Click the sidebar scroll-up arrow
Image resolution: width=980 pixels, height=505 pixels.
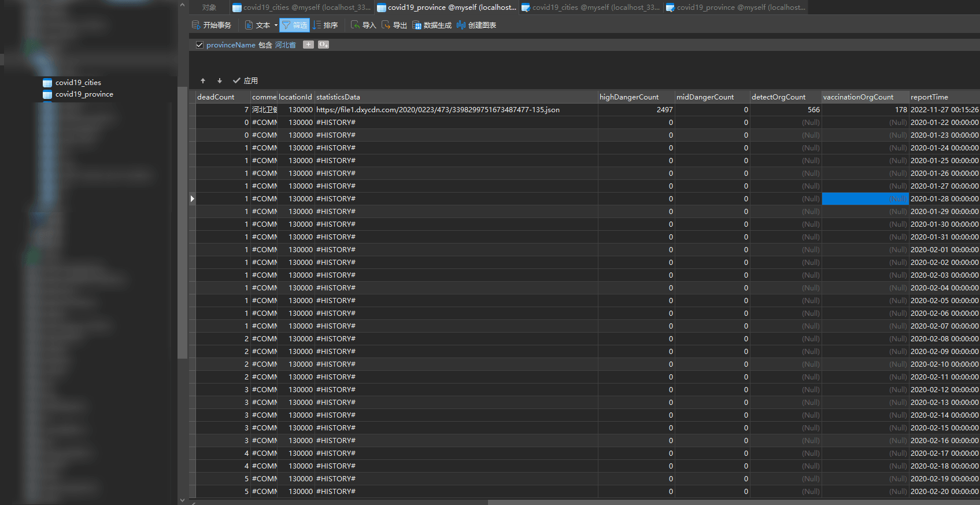(183, 5)
